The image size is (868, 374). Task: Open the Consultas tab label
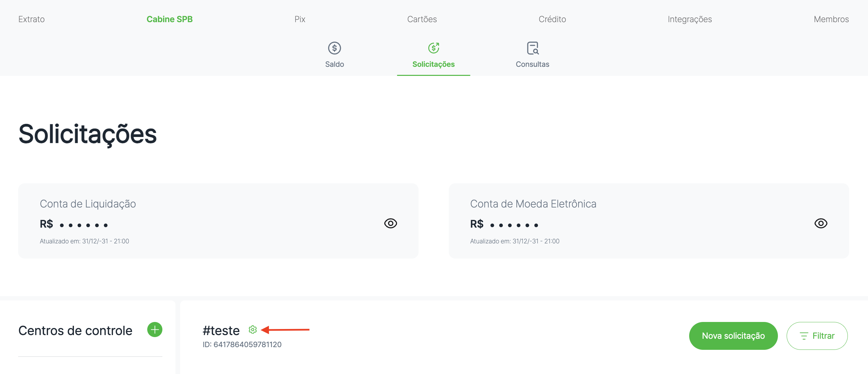[532, 64]
